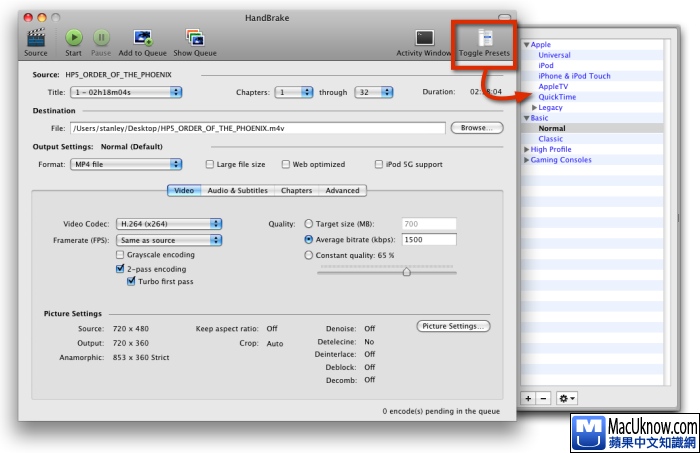Switch to the Video tab

tap(184, 191)
